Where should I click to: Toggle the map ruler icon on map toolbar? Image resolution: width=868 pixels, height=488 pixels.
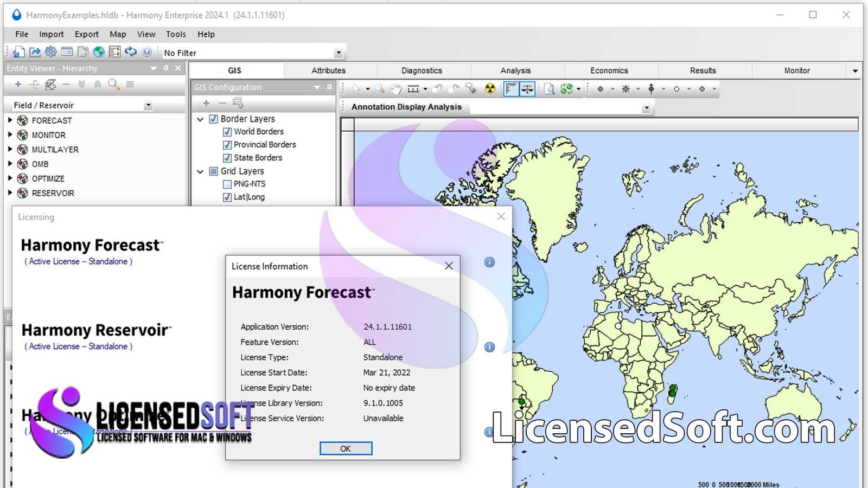(x=510, y=89)
